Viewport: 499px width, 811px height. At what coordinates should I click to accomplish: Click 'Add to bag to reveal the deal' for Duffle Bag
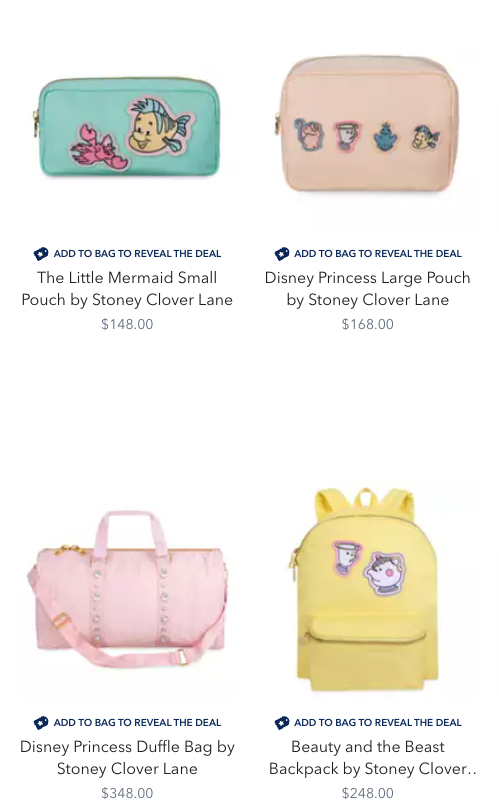pos(137,723)
